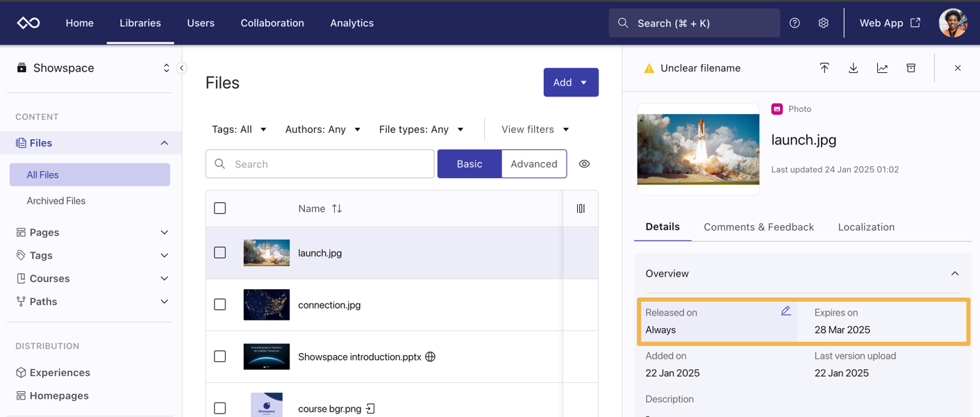Image resolution: width=980 pixels, height=417 pixels.
Task: Click the Experiences cube icon
Action: pyautogui.click(x=21, y=373)
